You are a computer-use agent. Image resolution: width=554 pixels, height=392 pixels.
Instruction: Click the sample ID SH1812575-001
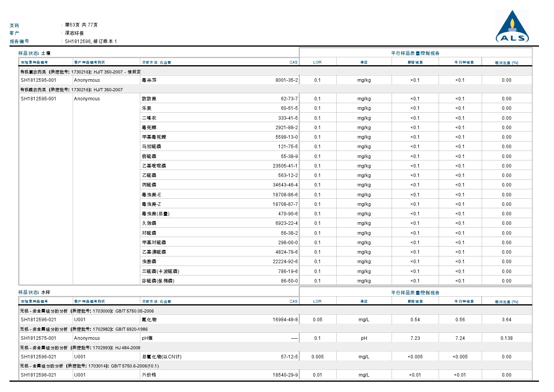point(38,338)
